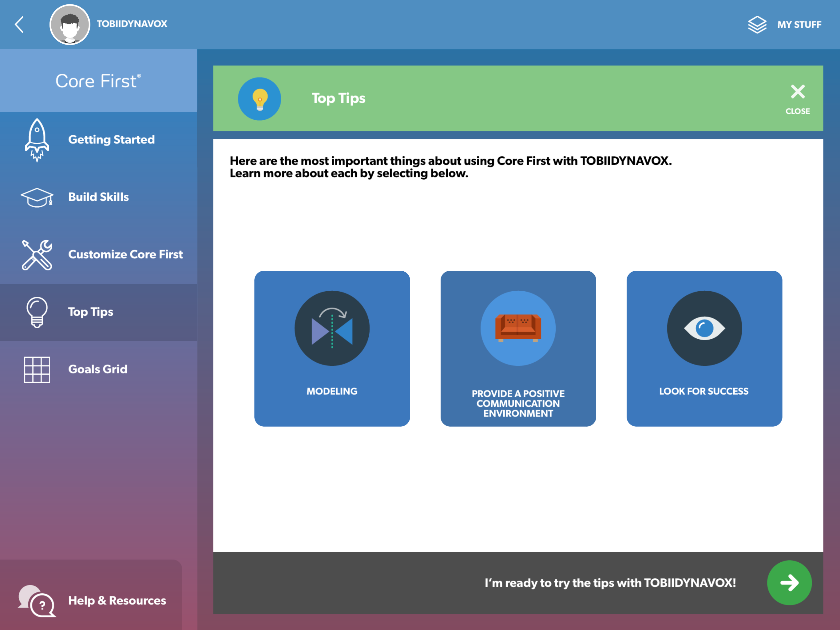Select Getting Started in the sidebar
The height and width of the screenshot is (630, 840).
point(111,140)
